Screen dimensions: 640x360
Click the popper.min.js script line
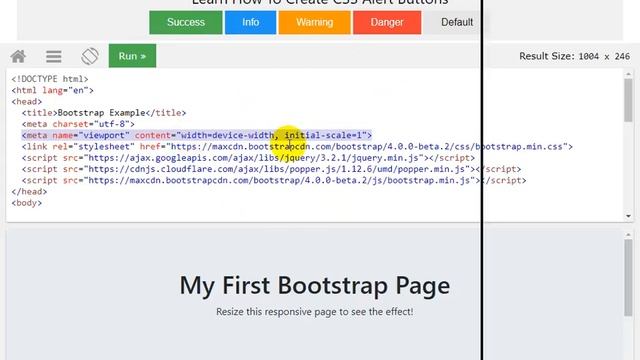coord(271,169)
